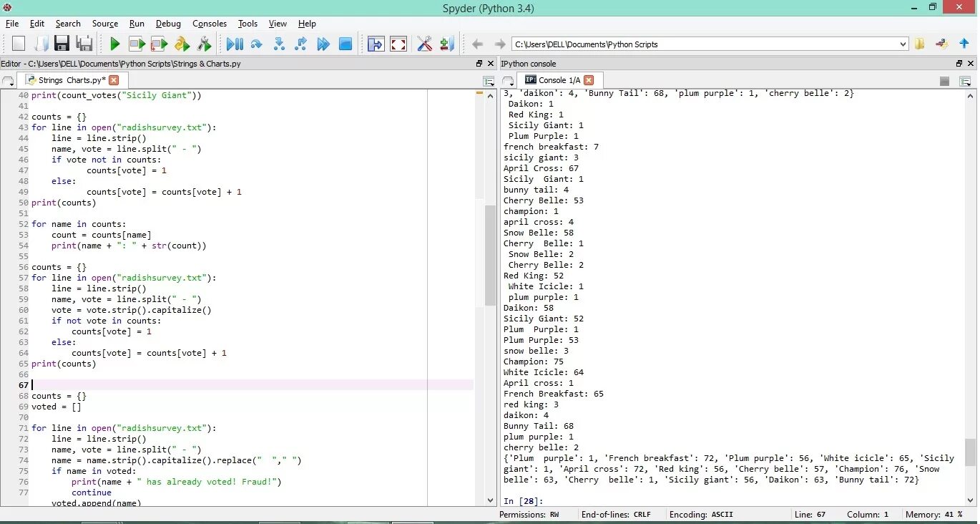This screenshot has height=524, width=980.
Task: Open run settings wrench icon
Action: pyautogui.click(x=204, y=44)
